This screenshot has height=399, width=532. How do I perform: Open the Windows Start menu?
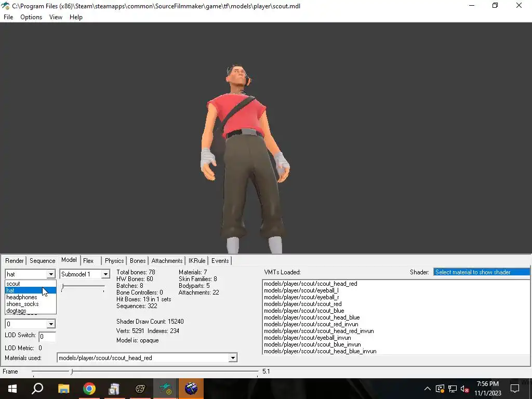pyautogui.click(x=12, y=389)
